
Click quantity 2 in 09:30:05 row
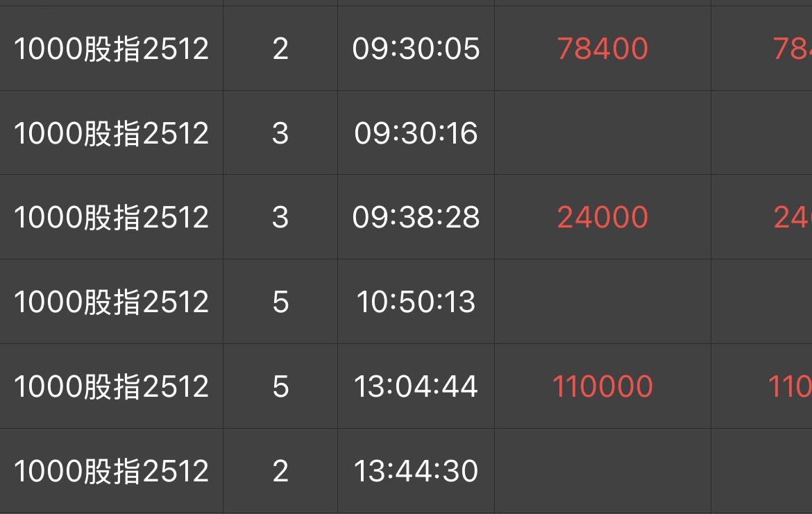click(x=280, y=49)
